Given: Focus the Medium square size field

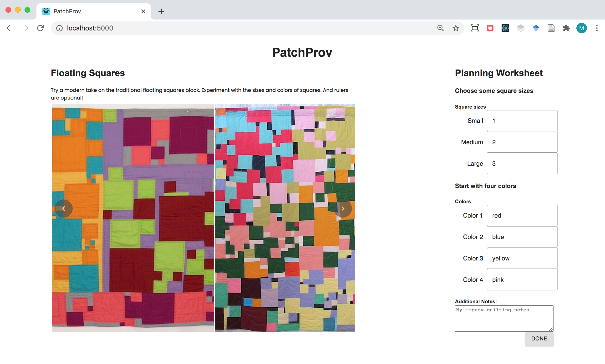Looking at the screenshot, I should click(522, 142).
